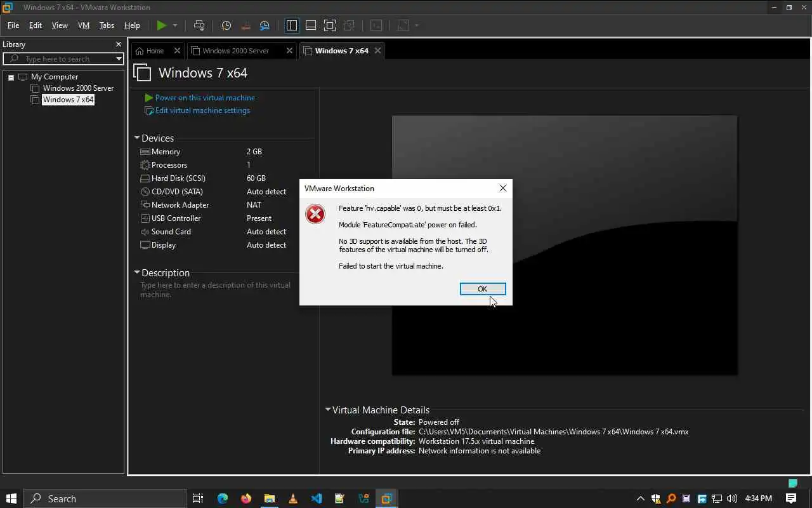The image size is (812, 508).
Task: Open Task View on the taskbar
Action: pyautogui.click(x=197, y=498)
